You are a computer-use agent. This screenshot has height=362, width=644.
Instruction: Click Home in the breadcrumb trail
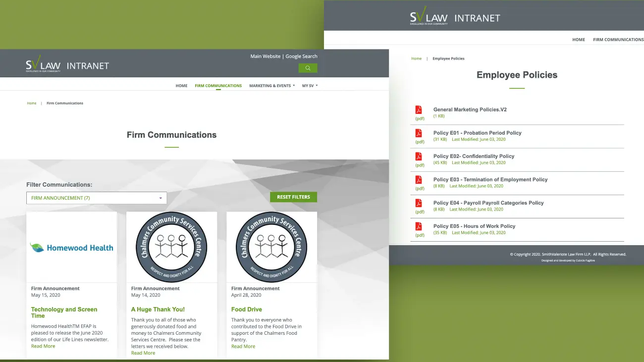pos(32,103)
